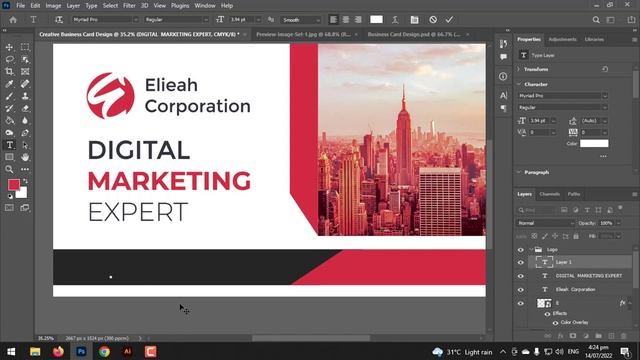Open Chrome from taskbar
This screenshot has height=360, width=640.
[104, 351]
